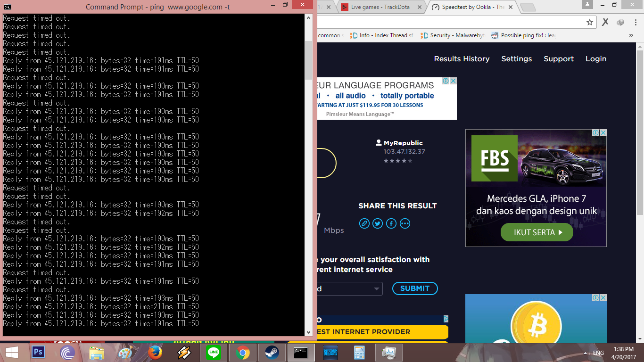The height and width of the screenshot is (362, 644).
Task: Share result on Twitter
Action: [378, 223]
